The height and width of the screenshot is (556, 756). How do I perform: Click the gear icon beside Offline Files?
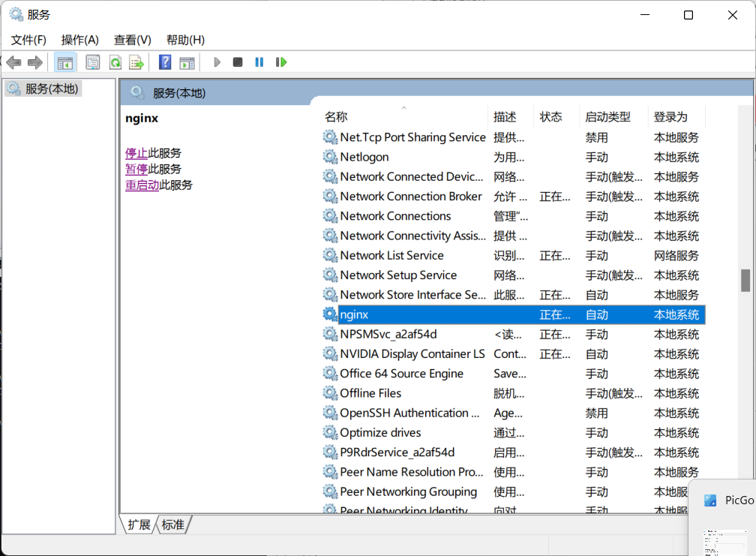point(330,393)
